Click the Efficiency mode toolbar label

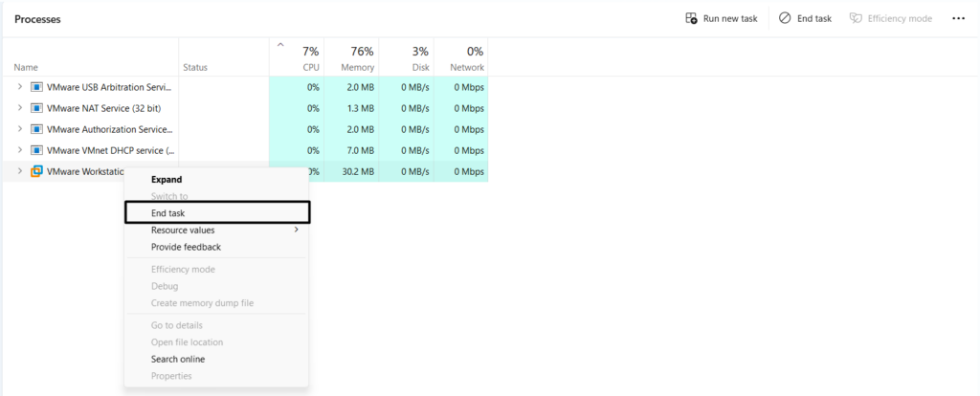pos(900,19)
